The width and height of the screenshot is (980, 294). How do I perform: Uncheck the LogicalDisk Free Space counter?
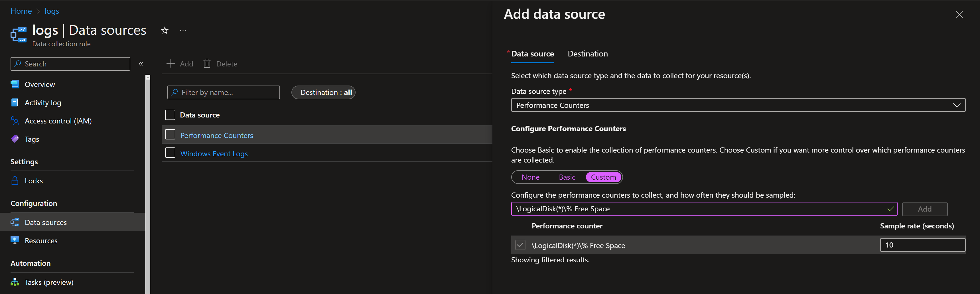click(x=520, y=245)
